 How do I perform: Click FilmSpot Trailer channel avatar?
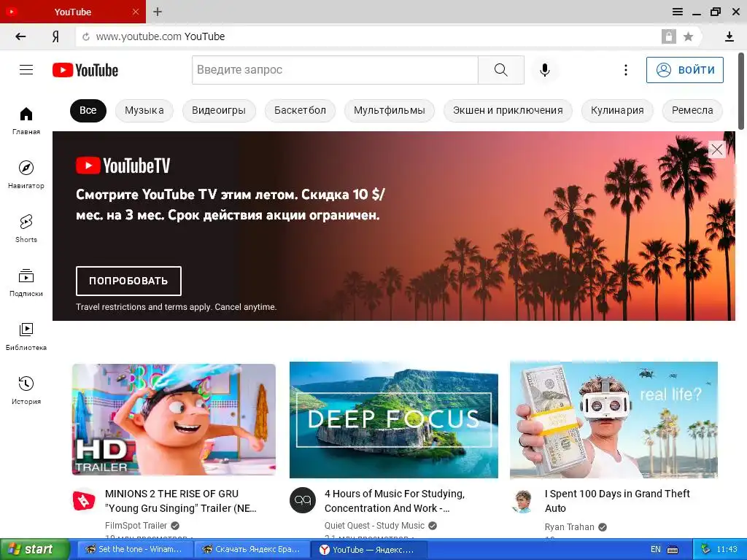click(84, 500)
